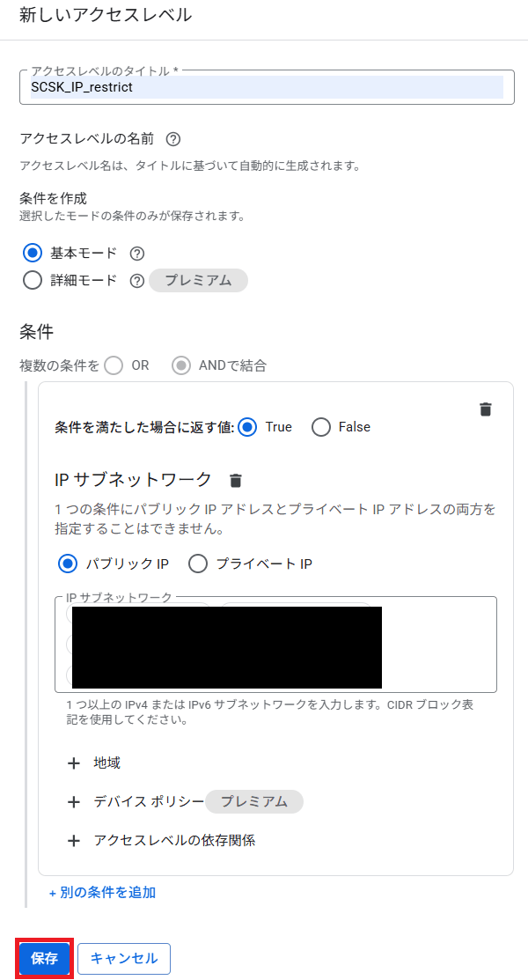Set return value to True

pyautogui.click(x=247, y=427)
